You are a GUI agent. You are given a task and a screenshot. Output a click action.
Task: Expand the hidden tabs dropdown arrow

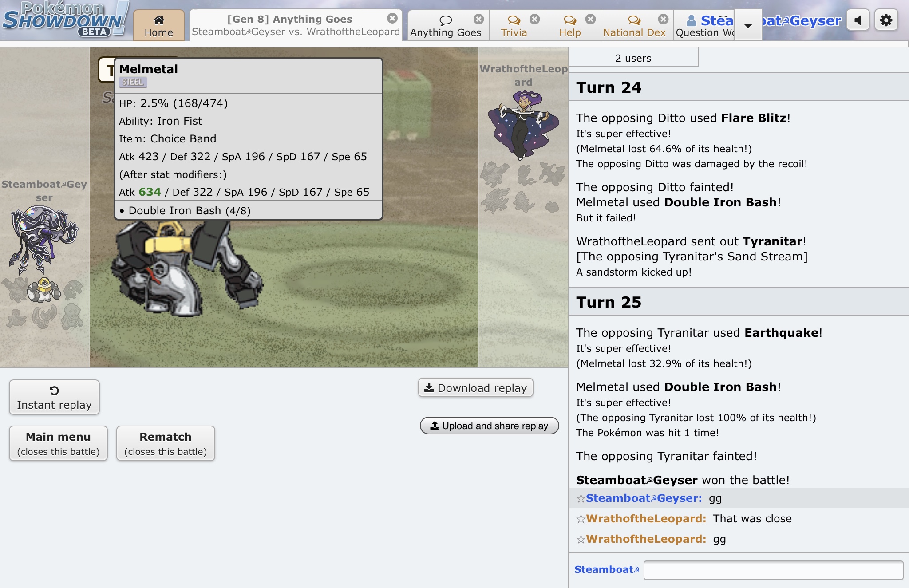[748, 26]
